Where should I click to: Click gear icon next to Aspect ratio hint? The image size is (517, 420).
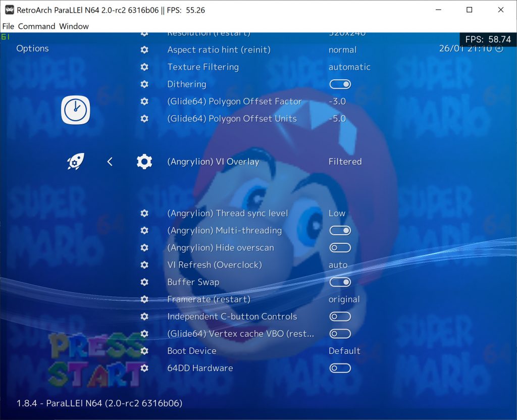coord(144,50)
